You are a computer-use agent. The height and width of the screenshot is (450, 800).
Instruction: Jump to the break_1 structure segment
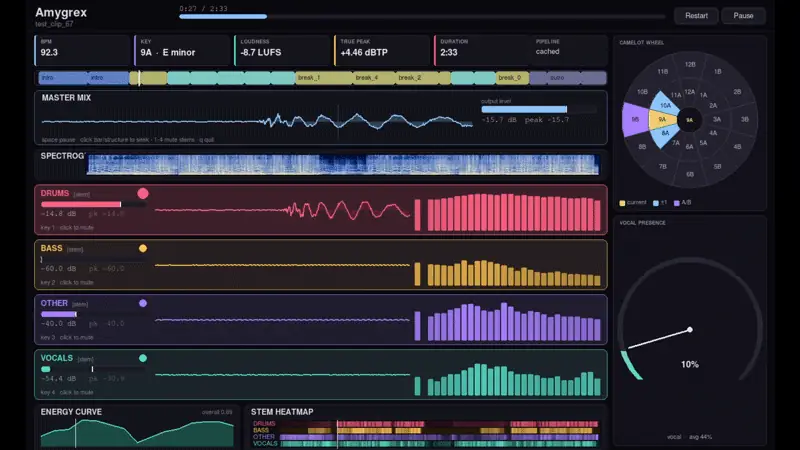pyautogui.click(x=323, y=78)
